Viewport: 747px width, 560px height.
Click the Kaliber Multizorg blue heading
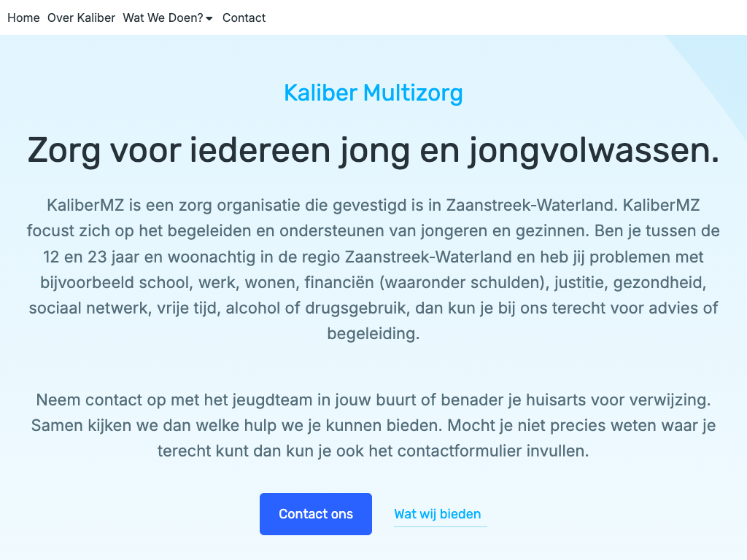tap(373, 93)
